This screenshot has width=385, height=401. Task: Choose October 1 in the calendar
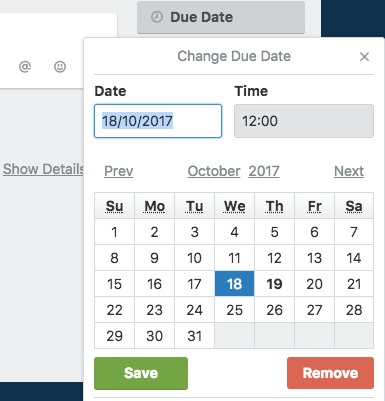(114, 232)
